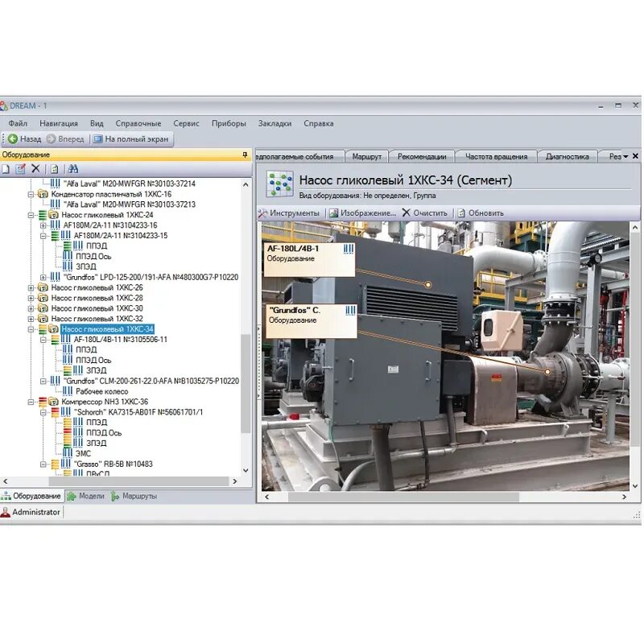Screen dimensions: 644x644
Task: Expand the Насос гликолевый 1ХКС-30 node
Action: click(x=31, y=308)
